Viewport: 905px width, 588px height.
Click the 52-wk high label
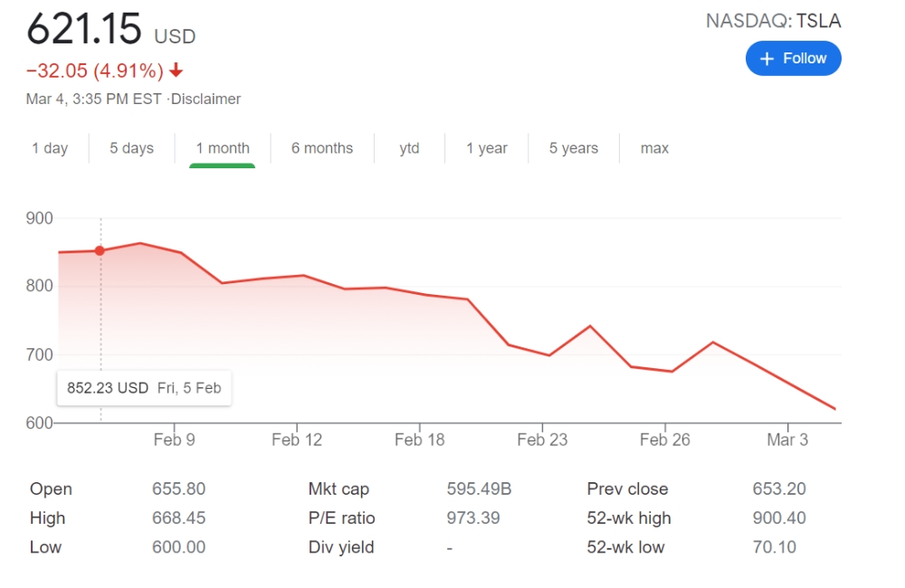(629, 518)
